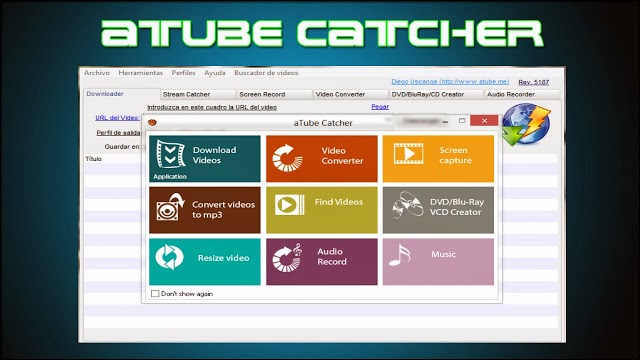640x360 pixels.
Task: Select the Video Converter text label
Action: pos(342,156)
